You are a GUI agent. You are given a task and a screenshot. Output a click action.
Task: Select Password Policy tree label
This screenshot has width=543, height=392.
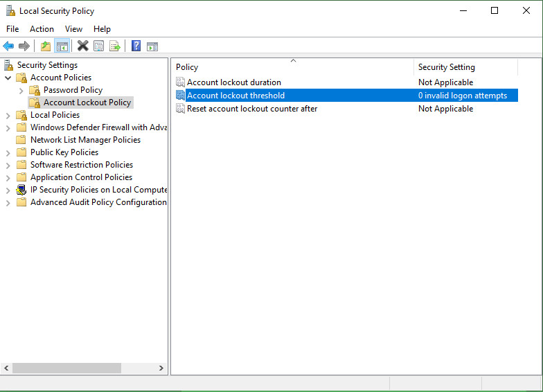[x=73, y=90]
